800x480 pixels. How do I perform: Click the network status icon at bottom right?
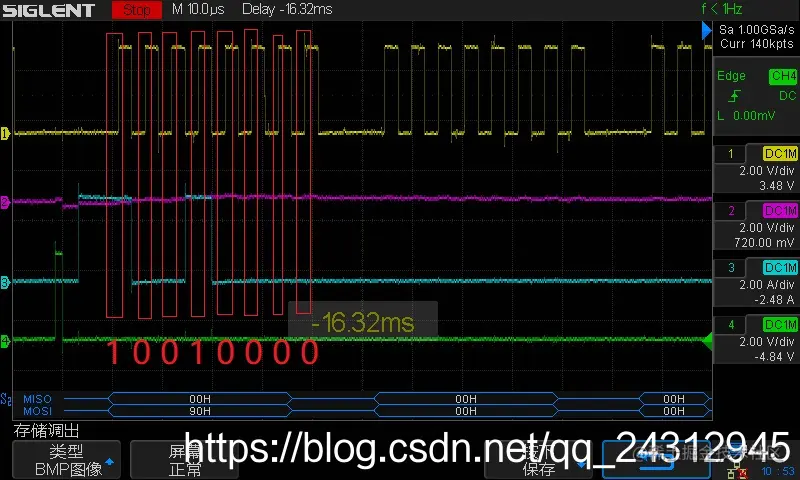(x=737, y=472)
